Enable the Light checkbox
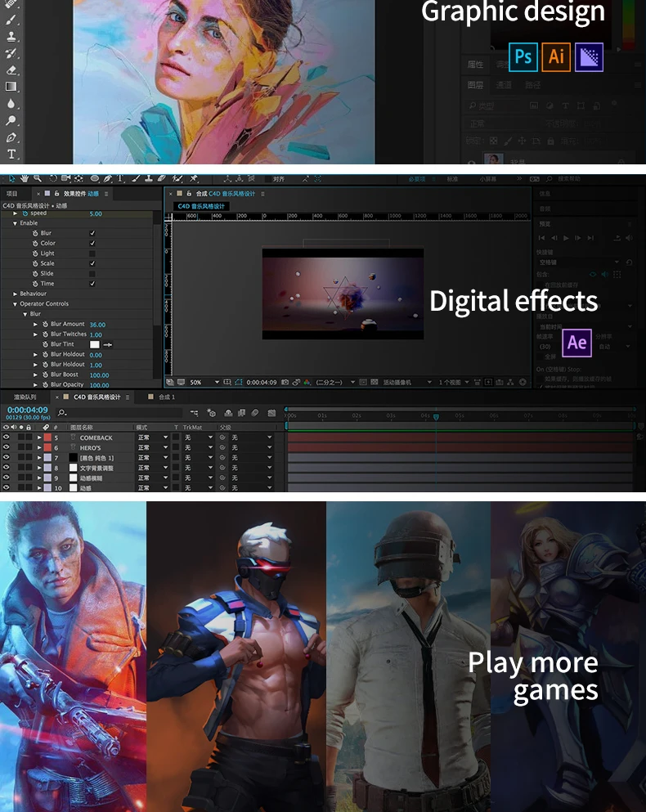The image size is (646, 812). pyautogui.click(x=92, y=253)
